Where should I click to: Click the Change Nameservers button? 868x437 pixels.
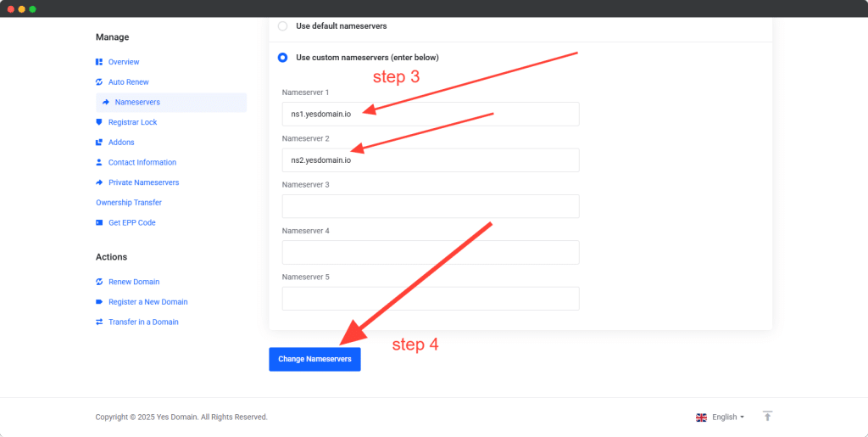coord(315,359)
